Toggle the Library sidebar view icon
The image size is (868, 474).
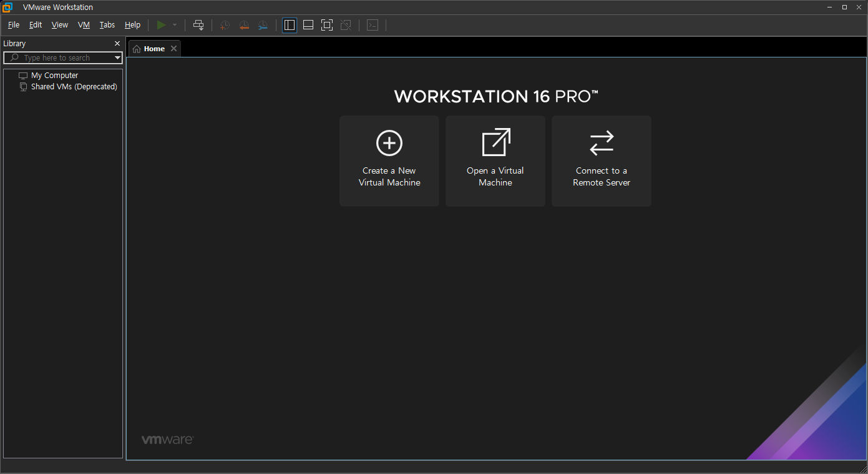coord(290,25)
